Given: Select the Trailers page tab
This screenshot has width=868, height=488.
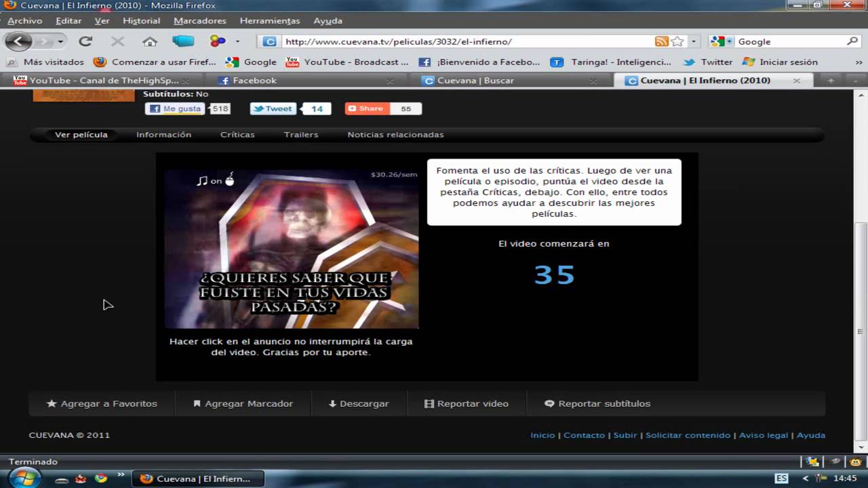Looking at the screenshot, I should point(301,135).
